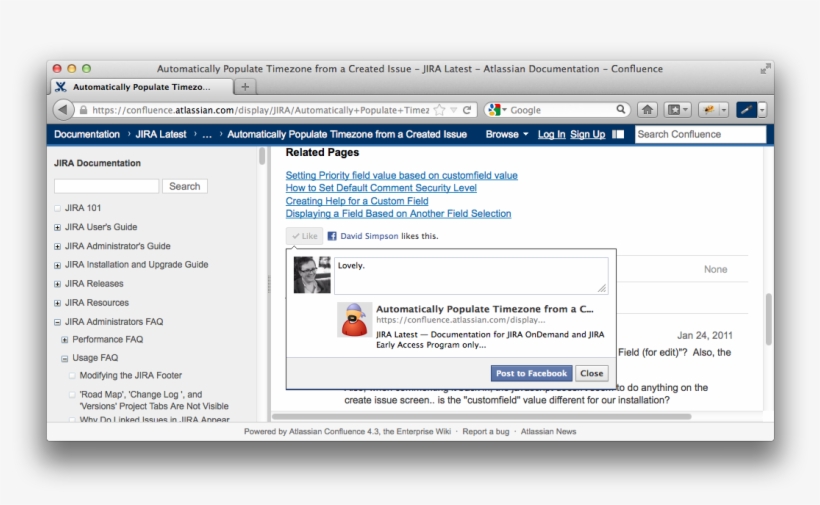This screenshot has height=505, width=820.
Task: Click the main page vertical scrollbar
Action: coord(768,319)
